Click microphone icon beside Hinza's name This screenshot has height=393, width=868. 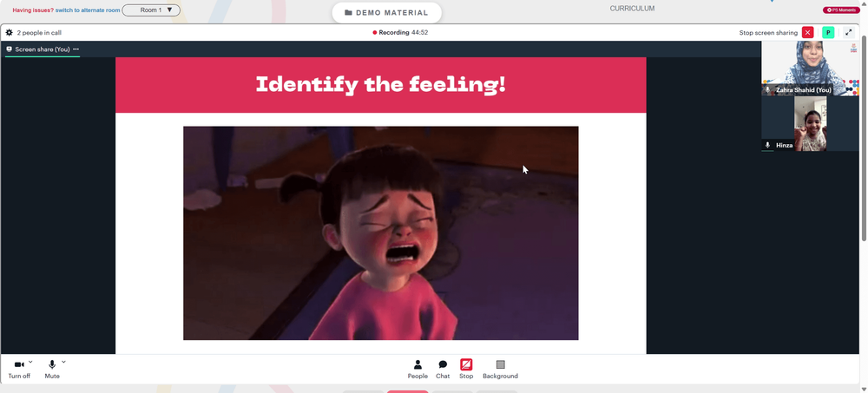pos(767,145)
